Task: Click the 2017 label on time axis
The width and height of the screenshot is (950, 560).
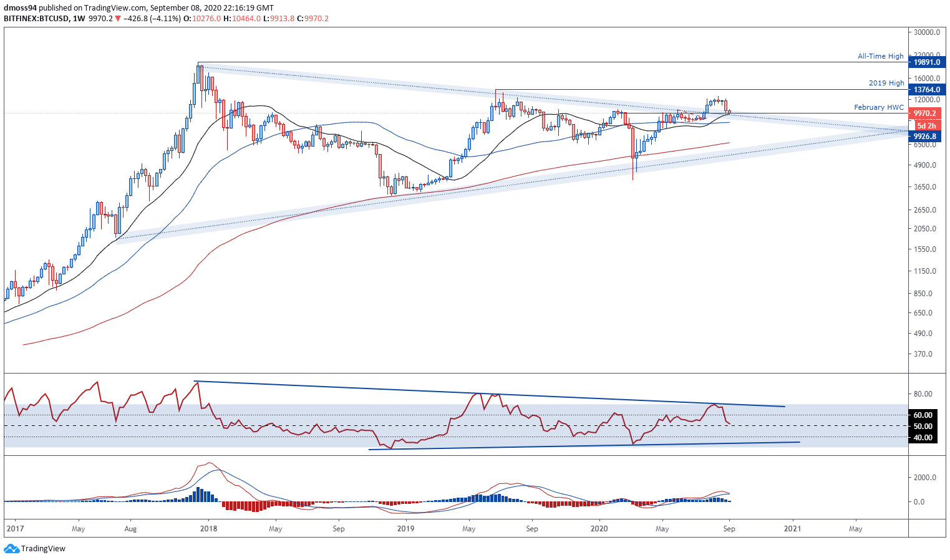Action: click(14, 529)
